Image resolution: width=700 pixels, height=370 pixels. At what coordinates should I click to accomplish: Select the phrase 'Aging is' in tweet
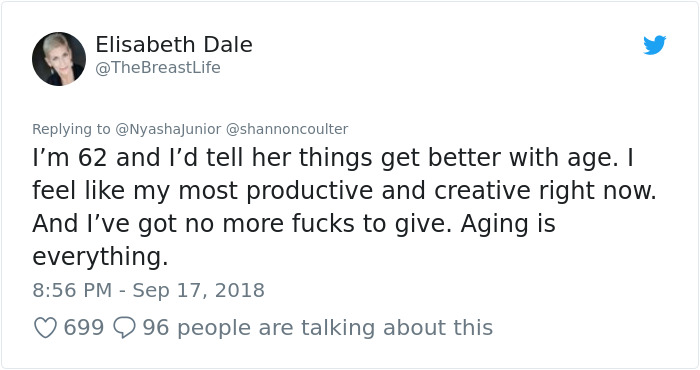508,224
